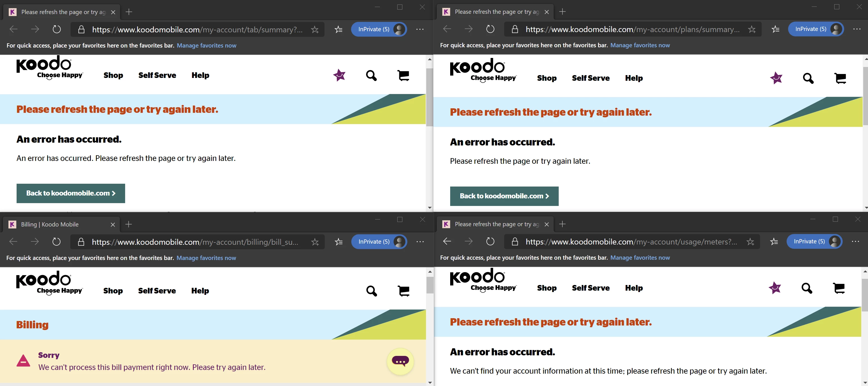
Task: Click Koodo logo in Billing window
Action: pos(49,283)
